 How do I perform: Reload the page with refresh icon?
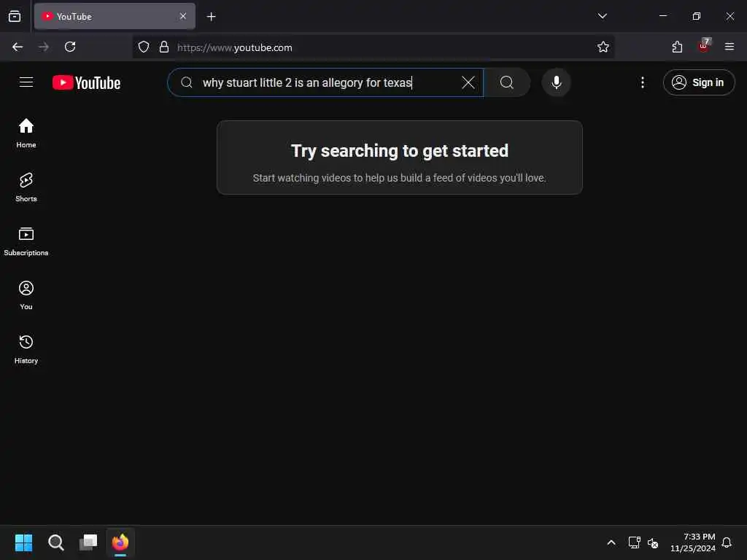[70, 47]
